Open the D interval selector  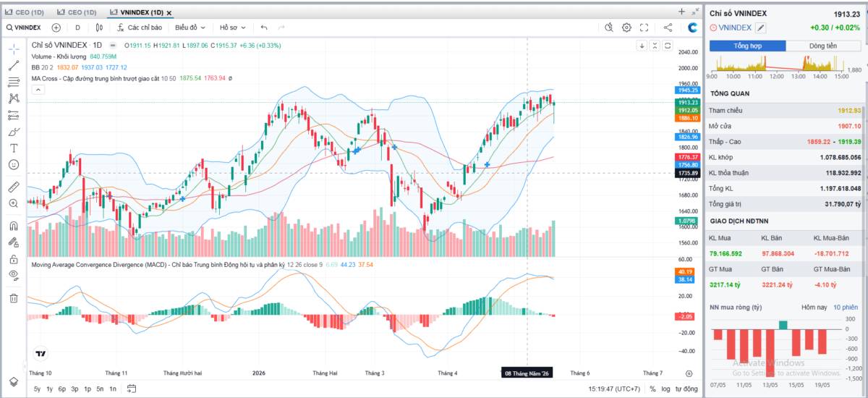(77, 27)
